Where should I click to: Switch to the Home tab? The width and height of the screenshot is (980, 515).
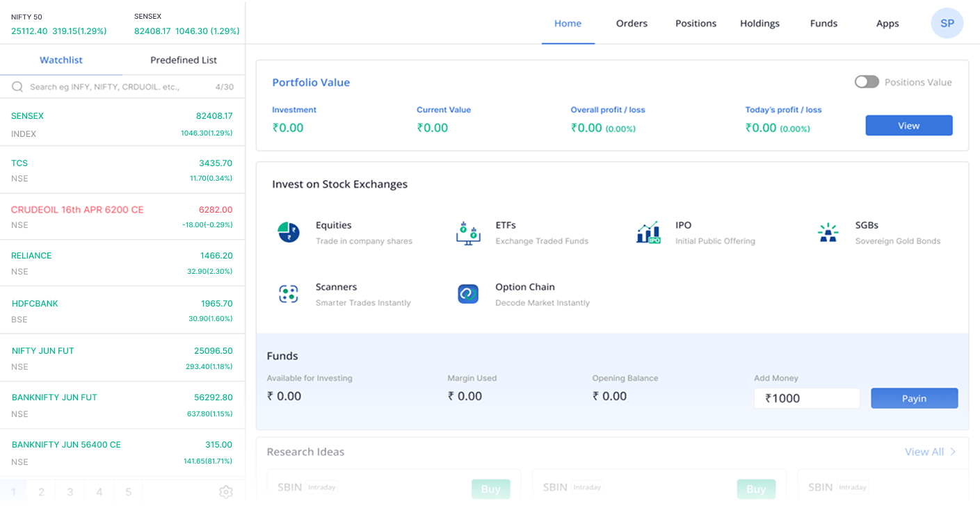click(568, 23)
